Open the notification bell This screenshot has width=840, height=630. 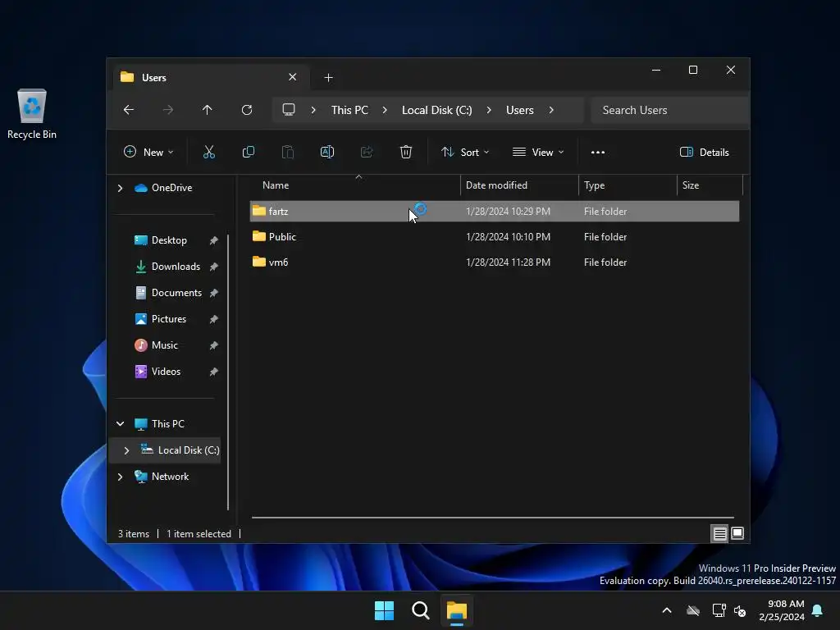(x=817, y=610)
